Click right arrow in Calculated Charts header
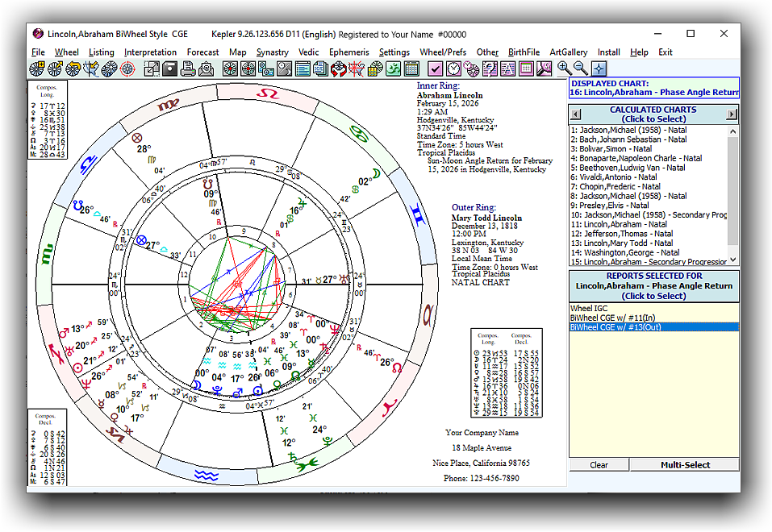 732,114
